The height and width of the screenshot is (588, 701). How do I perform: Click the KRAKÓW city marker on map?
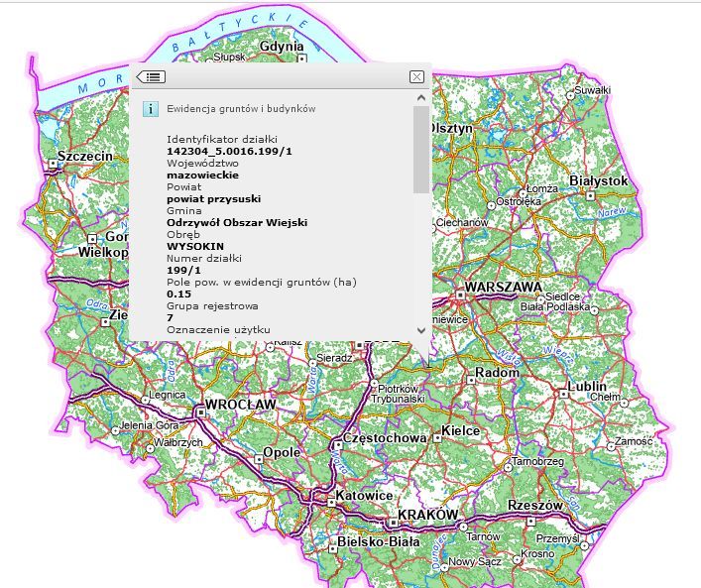[x=393, y=523]
